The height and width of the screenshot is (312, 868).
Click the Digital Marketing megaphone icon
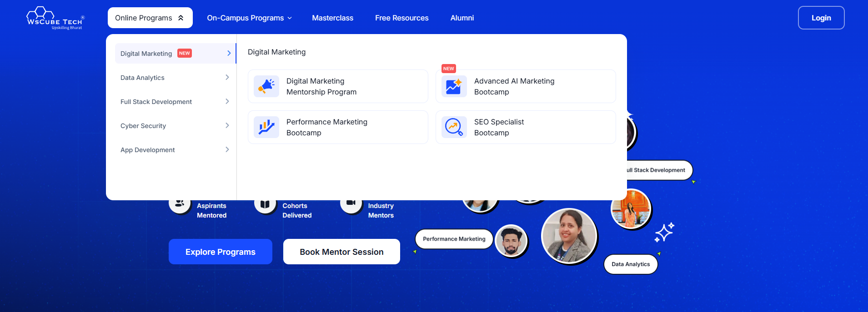click(266, 86)
